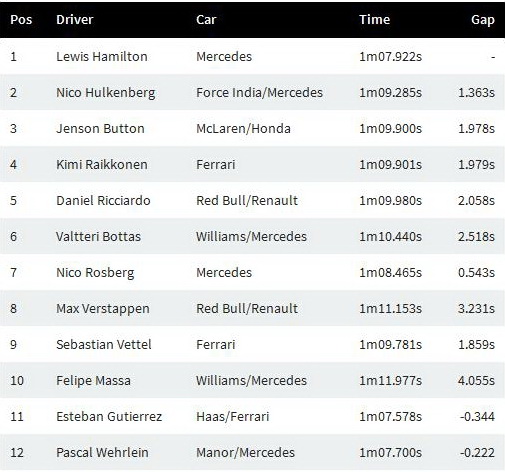This screenshot has width=505, height=472.
Task: Click Nico Hulkenberg in the driver column
Action: pyautogui.click(x=106, y=93)
